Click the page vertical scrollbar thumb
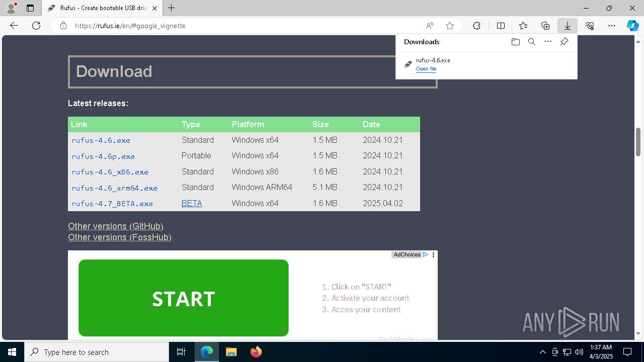The width and height of the screenshot is (644, 362). point(638,142)
